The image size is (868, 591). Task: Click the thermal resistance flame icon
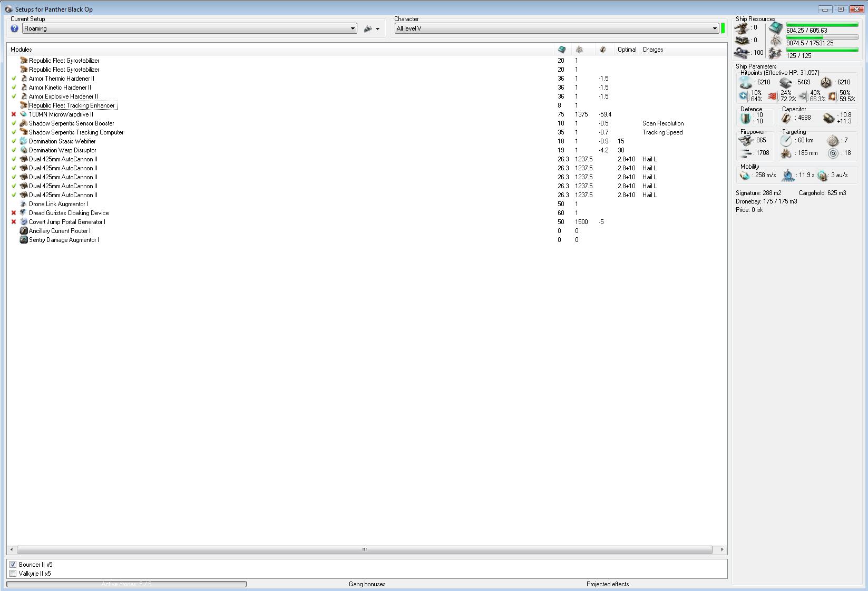(x=773, y=96)
